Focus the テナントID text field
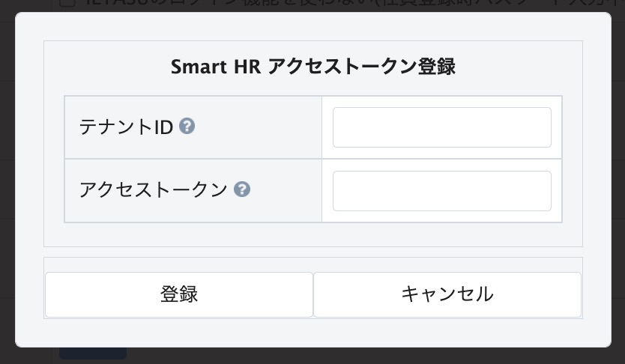The width and height of the screenshot is (625, 364). click(441, 127)
